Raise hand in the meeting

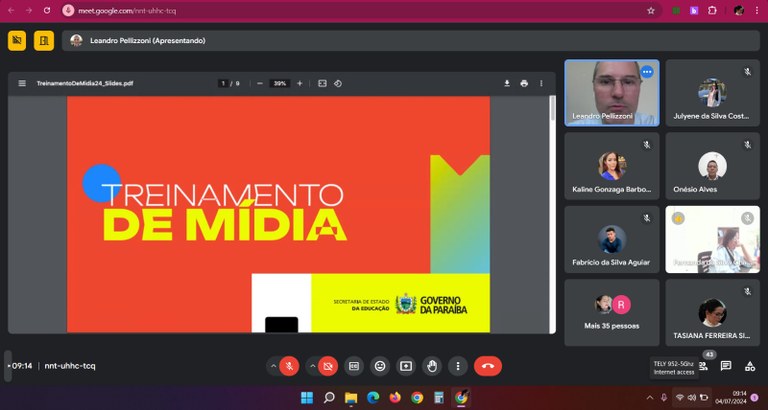tap(431, 366)
